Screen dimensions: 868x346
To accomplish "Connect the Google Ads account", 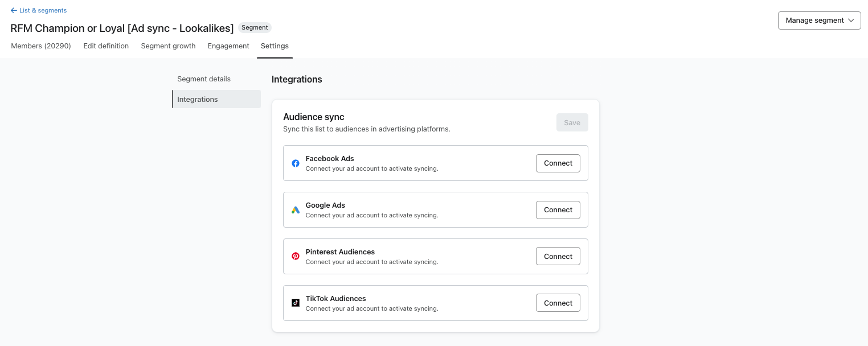I will 558,210.
